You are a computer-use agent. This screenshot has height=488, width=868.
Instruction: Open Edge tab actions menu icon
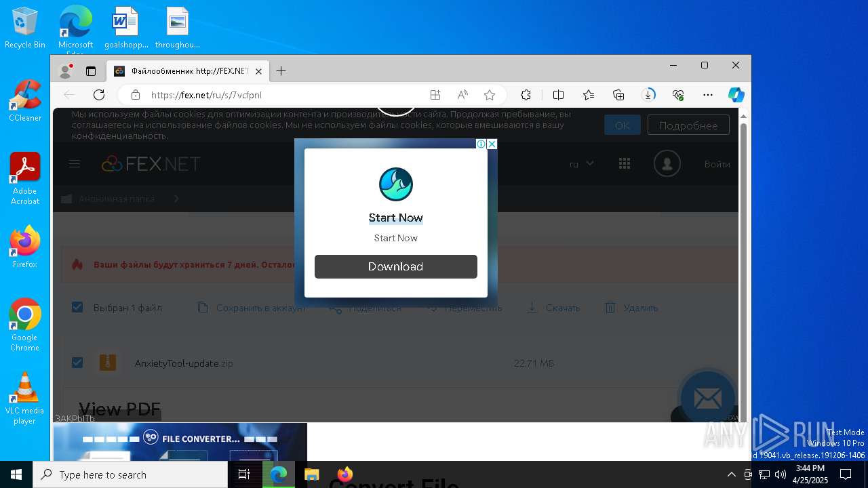click(91, 70)
